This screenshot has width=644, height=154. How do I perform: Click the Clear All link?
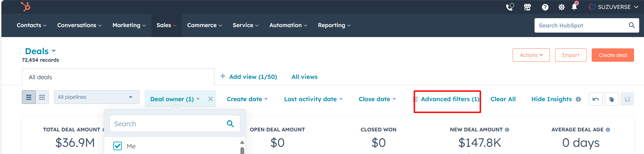click(503, 99)
